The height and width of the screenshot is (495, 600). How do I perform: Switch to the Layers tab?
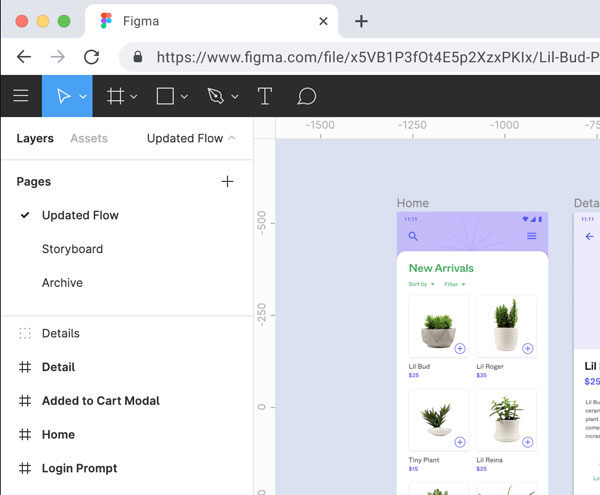[35, 138]
